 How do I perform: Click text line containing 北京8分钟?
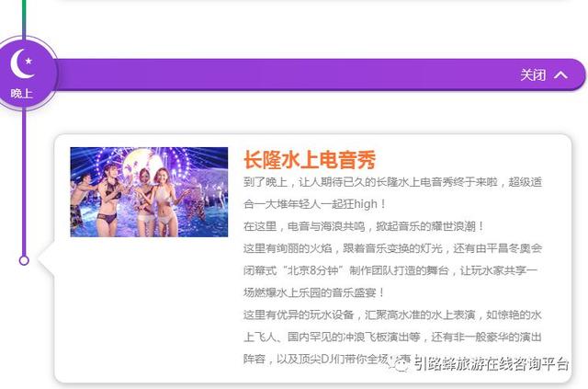click(x=390, y=270)
